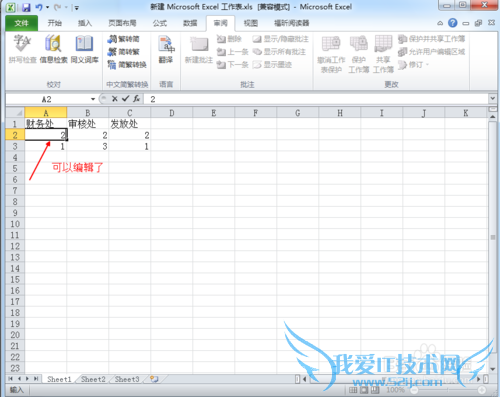Click the vertical scrollbar up arrow

tap(493, 117)
